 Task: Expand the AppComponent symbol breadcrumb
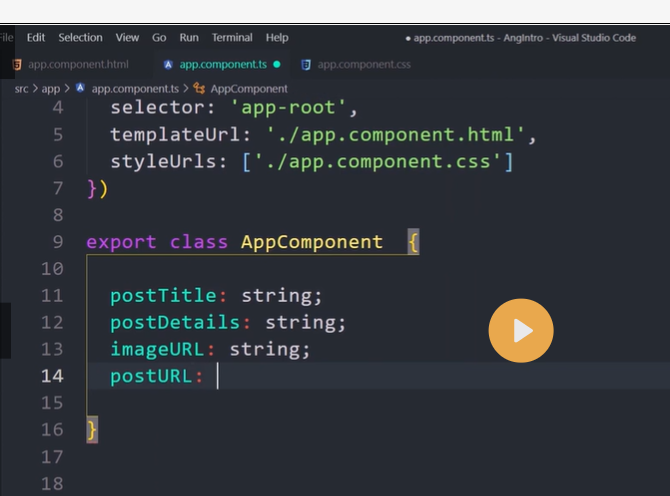coord(249,88)
